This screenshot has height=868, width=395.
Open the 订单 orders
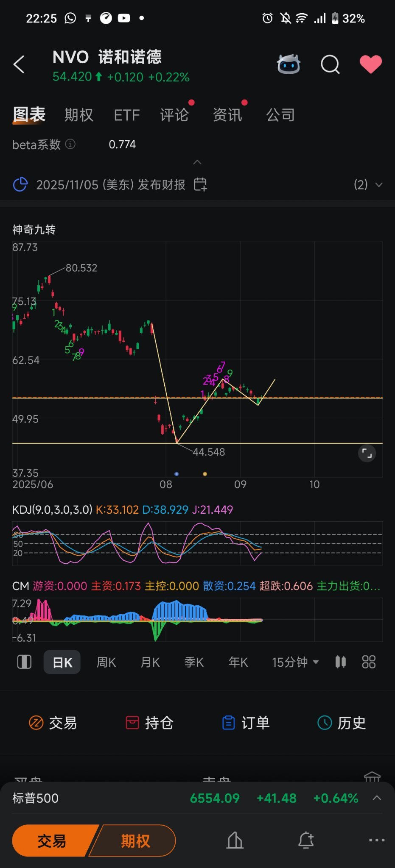point(246,723)
